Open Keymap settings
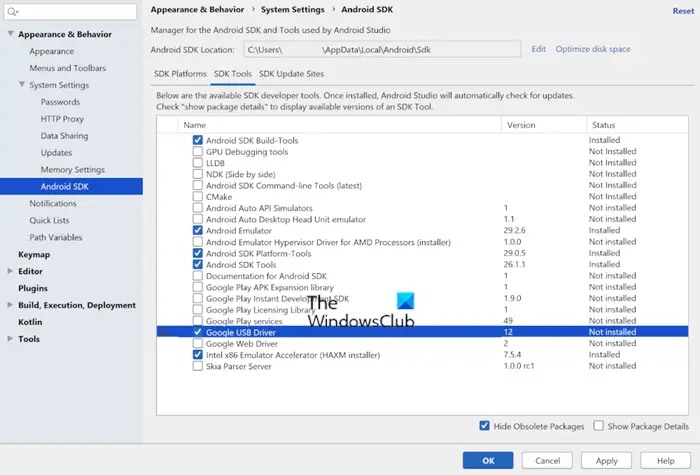This screenshot has height=475, width=700. tap(34, 254)
